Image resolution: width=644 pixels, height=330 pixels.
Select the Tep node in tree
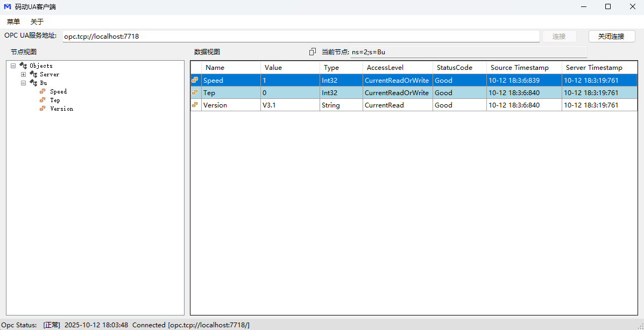(x=55, y=100)
